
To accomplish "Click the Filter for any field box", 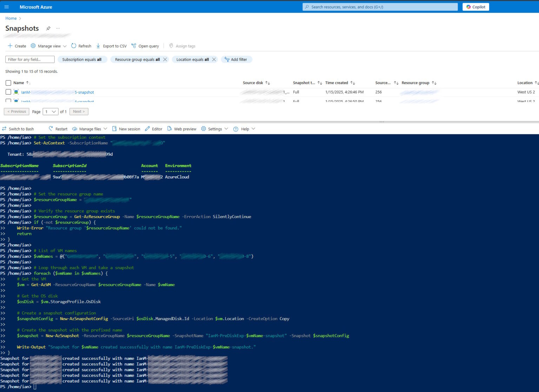I will [29, 59].
